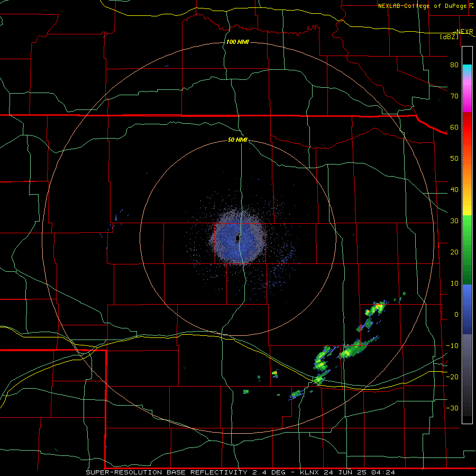Click the 80 value on the dBZ scale
Screen dimensions: 476x476
454,65
